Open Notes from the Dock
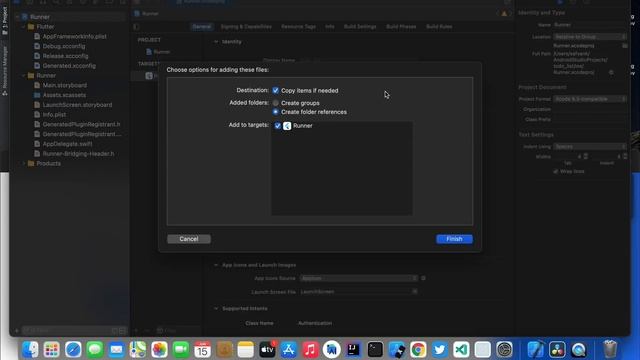 coord(245,350)
